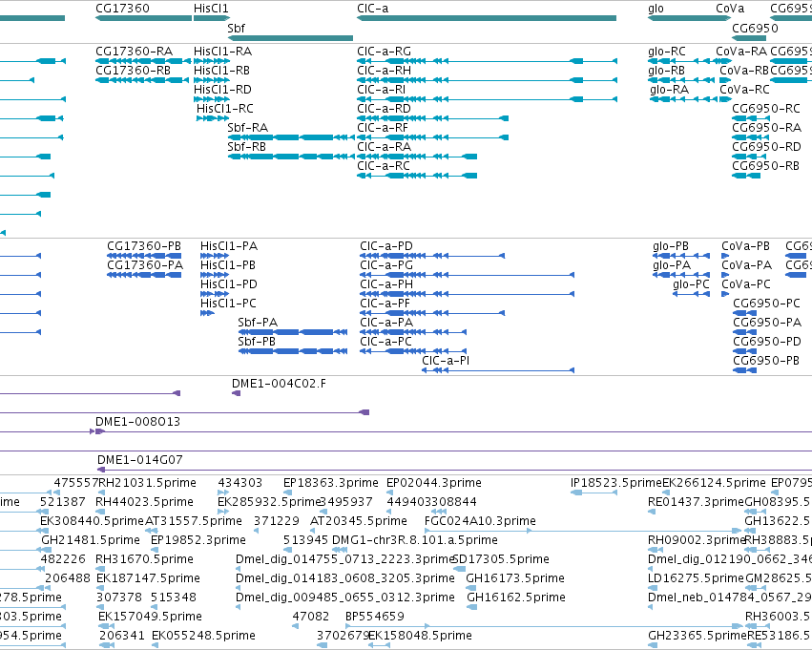
Task: Select the long ClC-a gene bar
Action: [x=487, y=18]
